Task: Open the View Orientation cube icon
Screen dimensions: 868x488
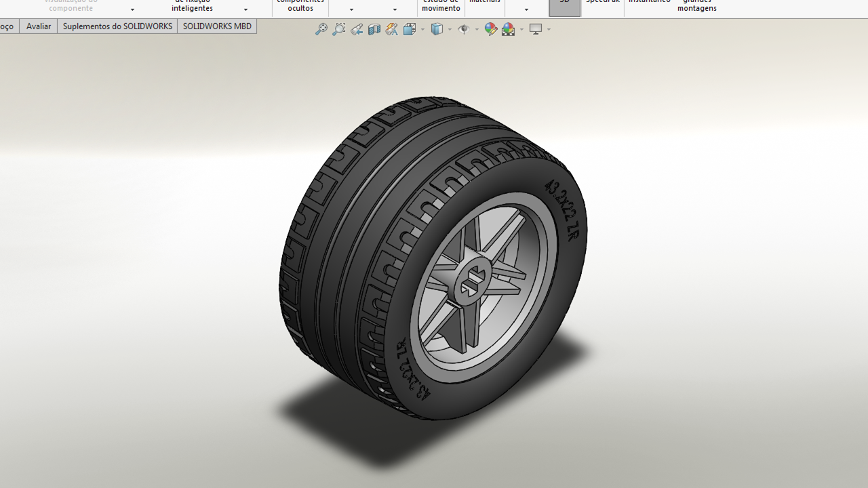Action: [x=410, y=29]
